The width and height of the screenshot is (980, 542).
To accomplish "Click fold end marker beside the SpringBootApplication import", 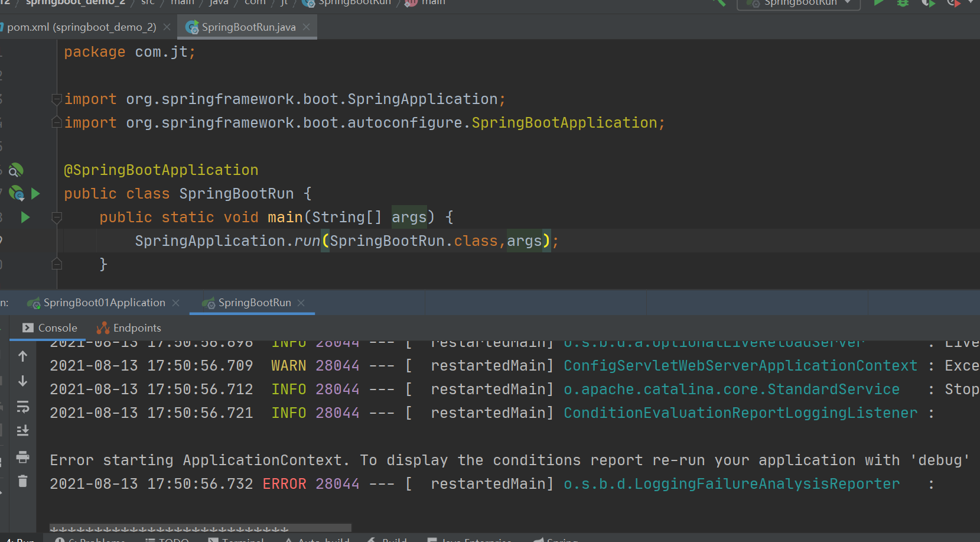I will pyautogui.click(x=57, y=122).
